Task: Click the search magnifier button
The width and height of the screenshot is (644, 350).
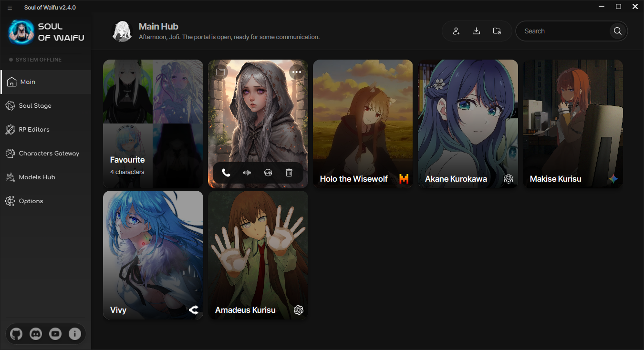Action: point(617,31)
